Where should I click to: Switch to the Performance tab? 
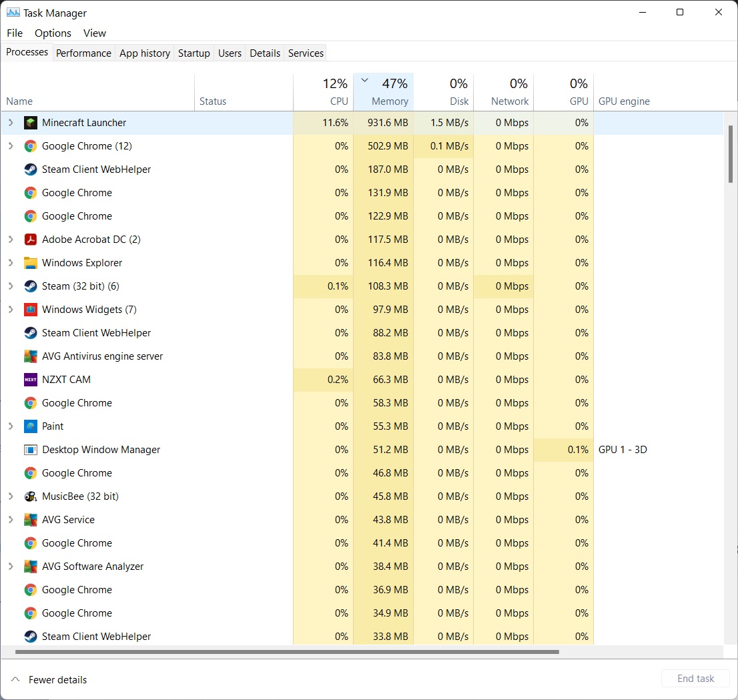pyautogui.click(x=83, y=53)
